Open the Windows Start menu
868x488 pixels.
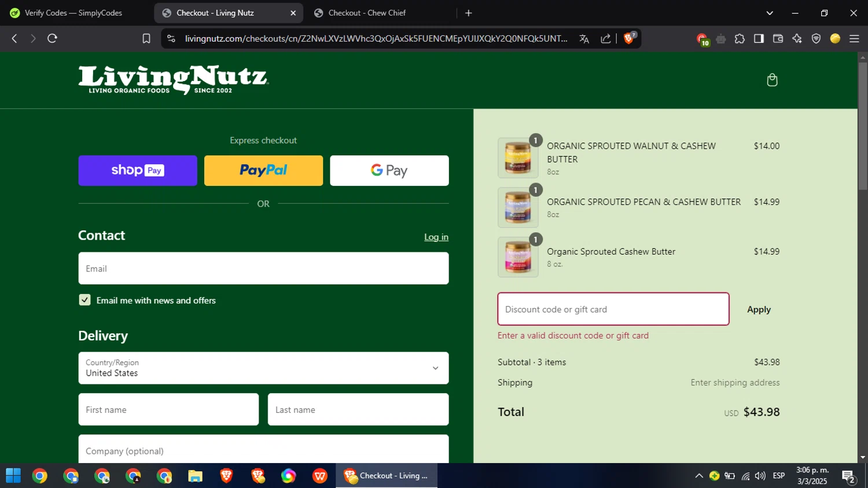coord(13,476)
